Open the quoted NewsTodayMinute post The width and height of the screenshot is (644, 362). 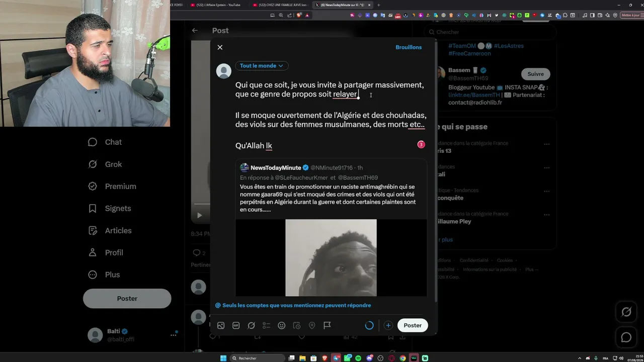(x=331, y=229)
